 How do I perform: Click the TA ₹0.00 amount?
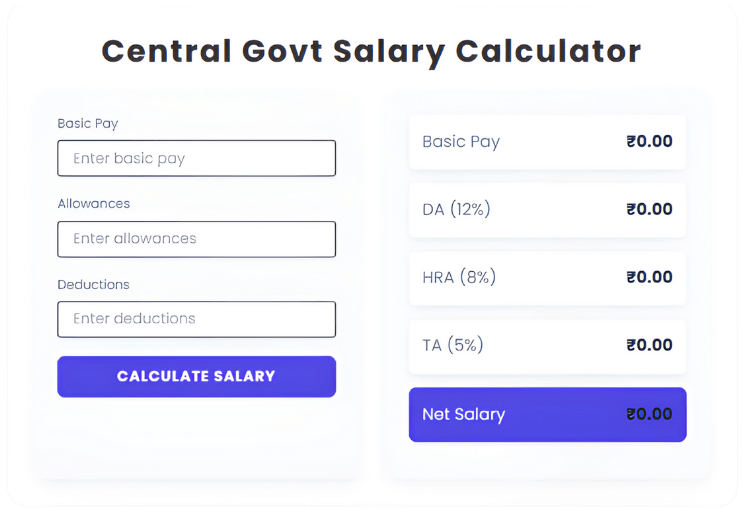(649, 345)
